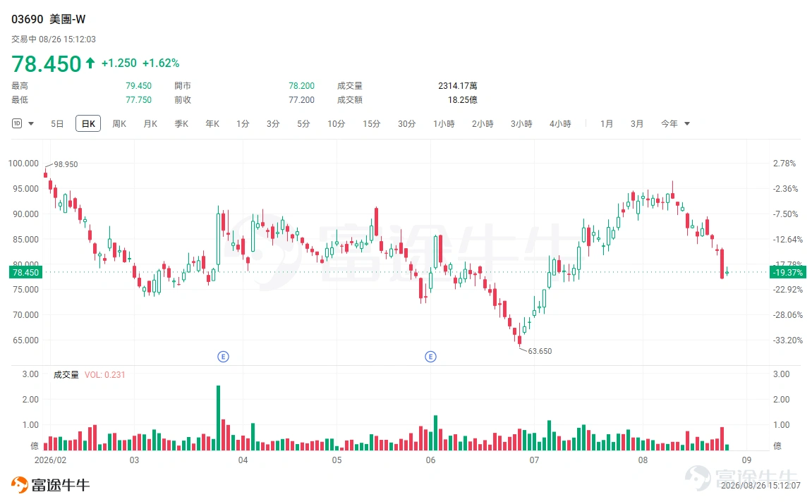
Task: Click the tallest green volume bar
Action: click(x=218, y=417)
